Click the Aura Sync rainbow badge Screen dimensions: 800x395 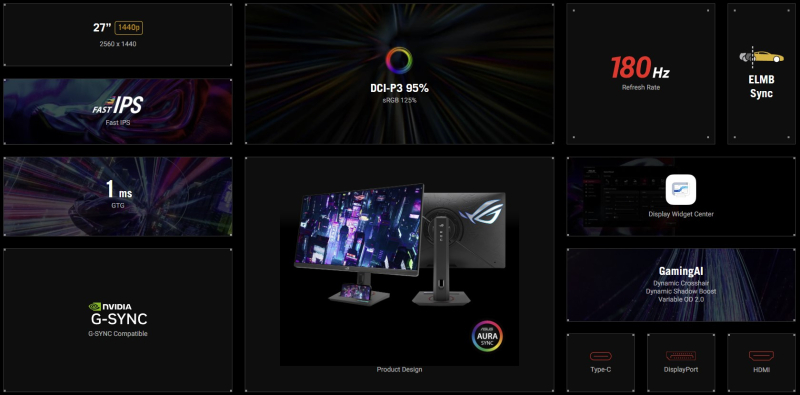[x=487, y=336]
